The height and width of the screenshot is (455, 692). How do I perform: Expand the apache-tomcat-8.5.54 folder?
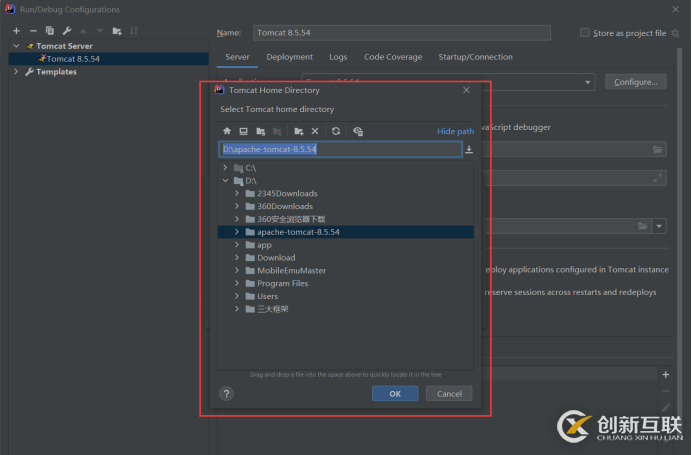237,232
